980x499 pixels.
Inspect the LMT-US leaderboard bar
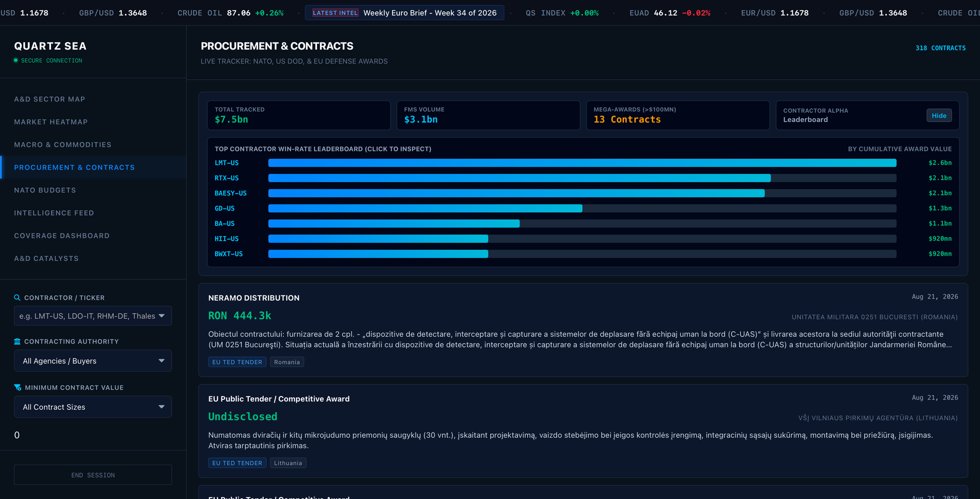point(582,163)
